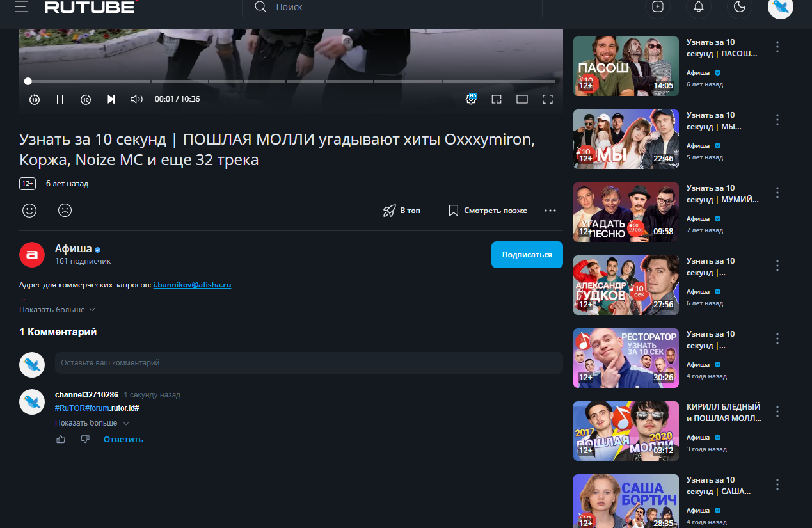Click the own avatar beside comment field
The width and height of the screenshot is (812, 528).
coord(32,364)
